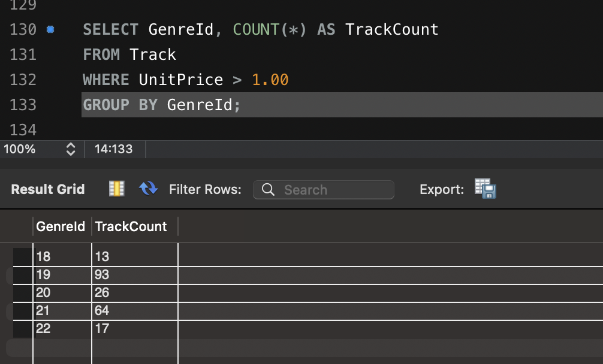Sort by GenreId column header

[x=61, y=226]
